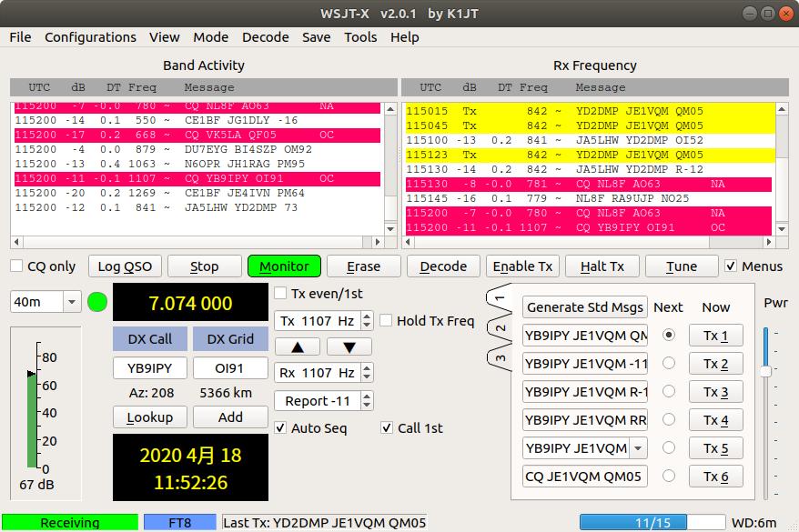This screenshot has width=799, height=532.
Task: Send Tx 5 message now
Action: (716, 448)
